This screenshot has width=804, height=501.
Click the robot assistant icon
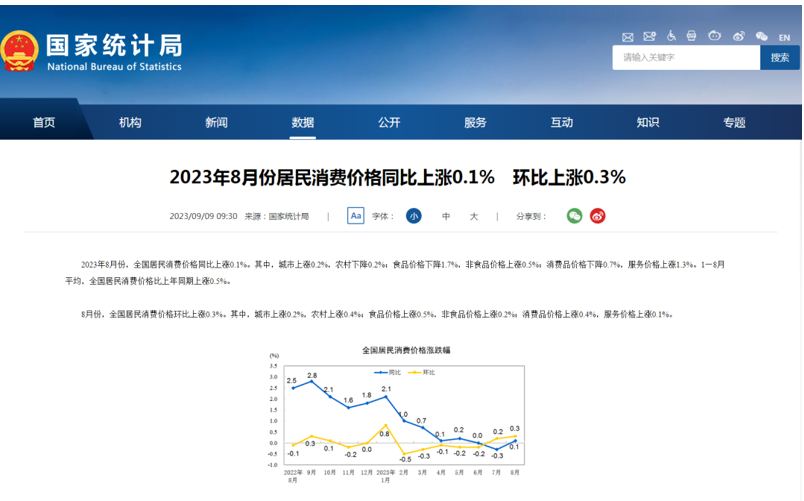pyautogui.click(x=715, y=37)
